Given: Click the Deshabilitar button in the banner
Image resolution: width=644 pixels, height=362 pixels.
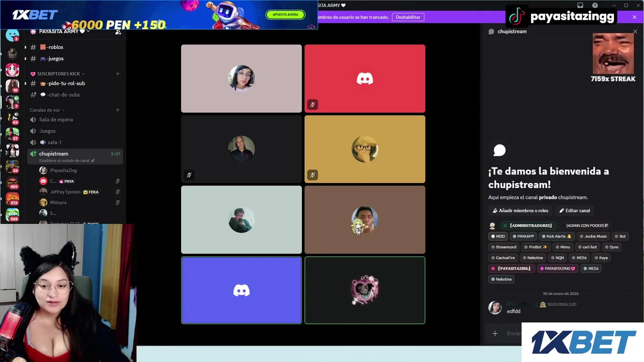Looking at the screenshot, I should [408, 17].
